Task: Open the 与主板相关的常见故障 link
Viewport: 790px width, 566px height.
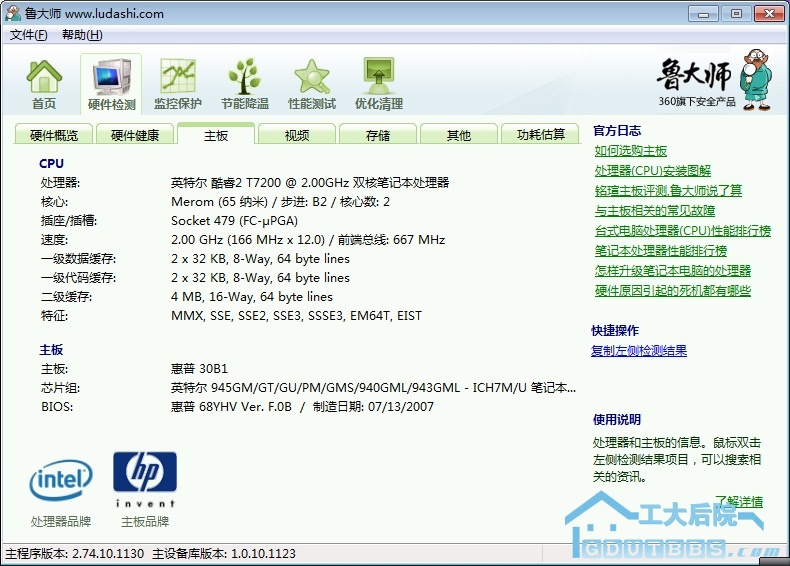Action: (x=654, y=211)
